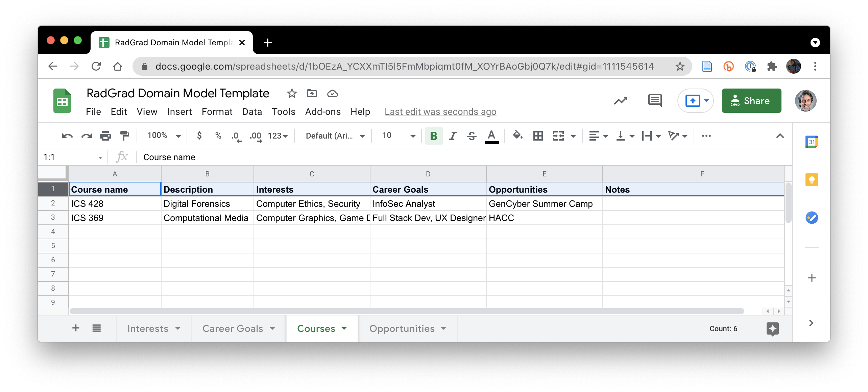View the last edit history link

[x=440, y=112]
